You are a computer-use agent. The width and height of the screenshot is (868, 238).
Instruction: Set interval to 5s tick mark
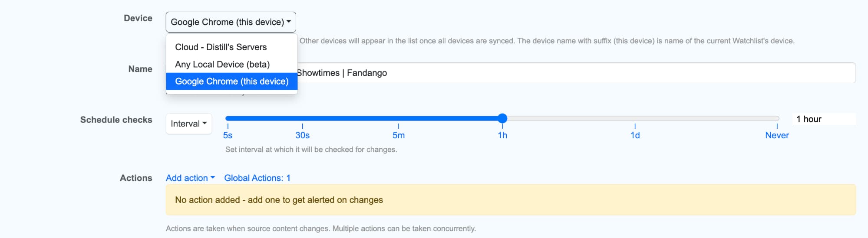click(228, 135)
